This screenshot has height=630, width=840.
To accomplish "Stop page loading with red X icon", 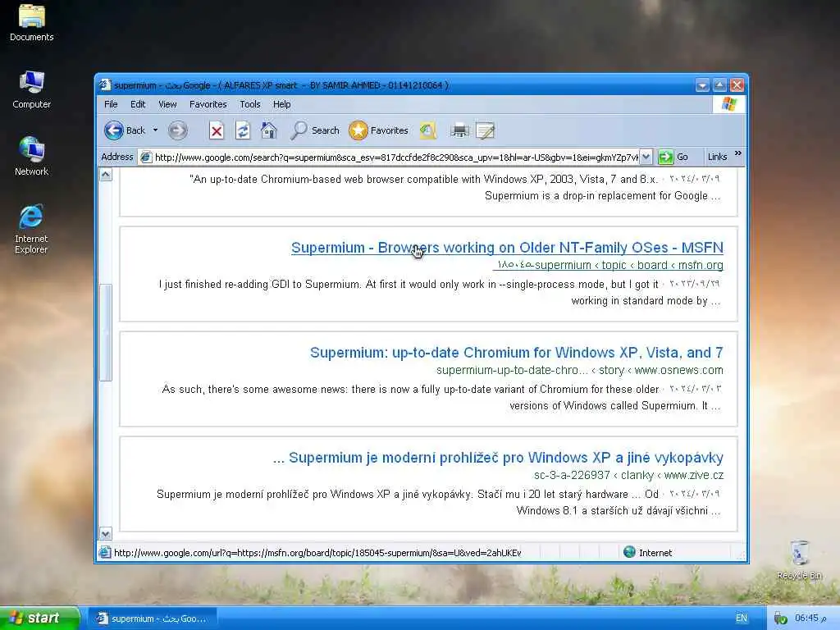I will [217, 130].
